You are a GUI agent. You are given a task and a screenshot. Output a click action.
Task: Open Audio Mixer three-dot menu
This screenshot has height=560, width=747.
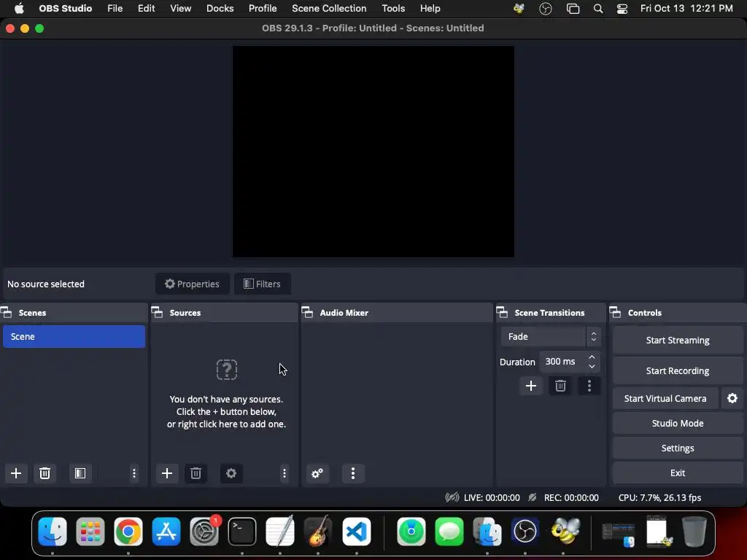click(353, 472)
